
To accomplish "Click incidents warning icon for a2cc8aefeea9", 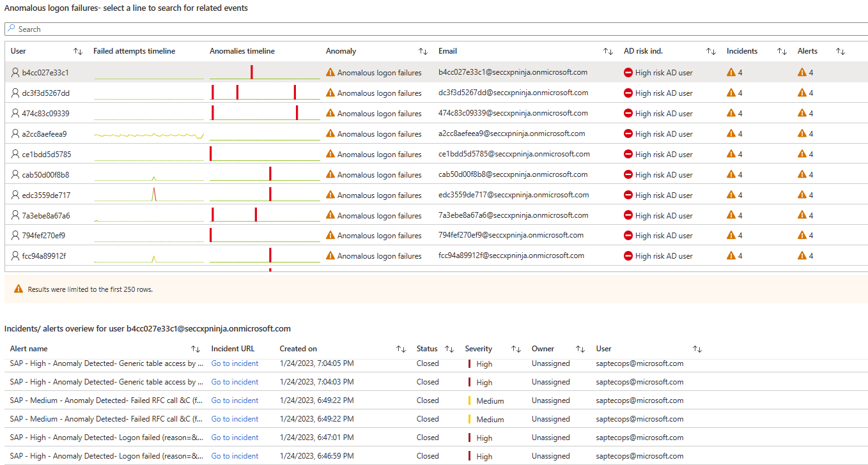I will coord(731,133).
